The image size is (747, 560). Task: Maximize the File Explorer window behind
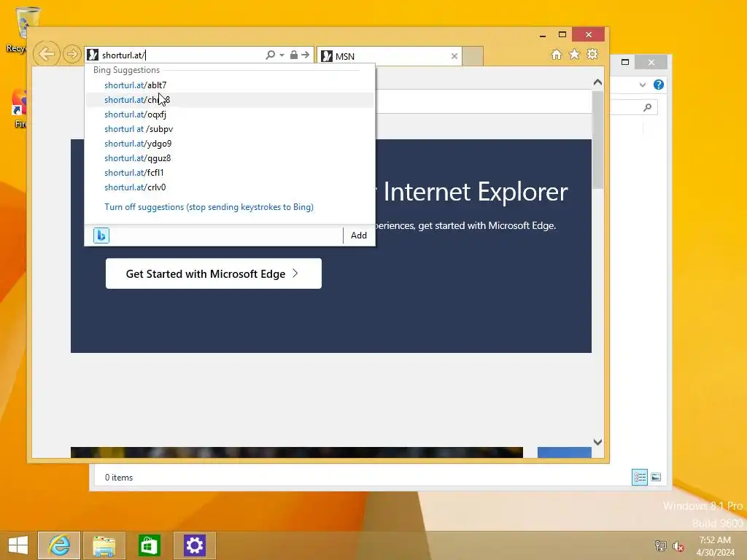point(625,62)
